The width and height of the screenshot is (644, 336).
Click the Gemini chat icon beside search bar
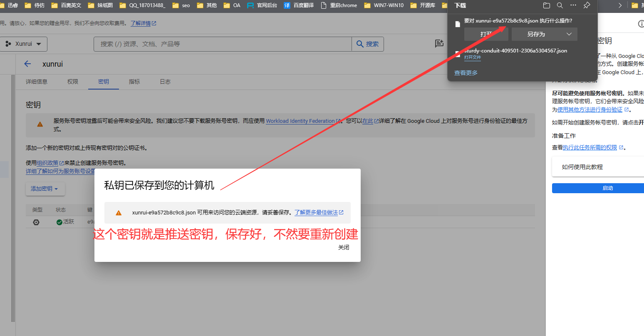click(439, 44)
